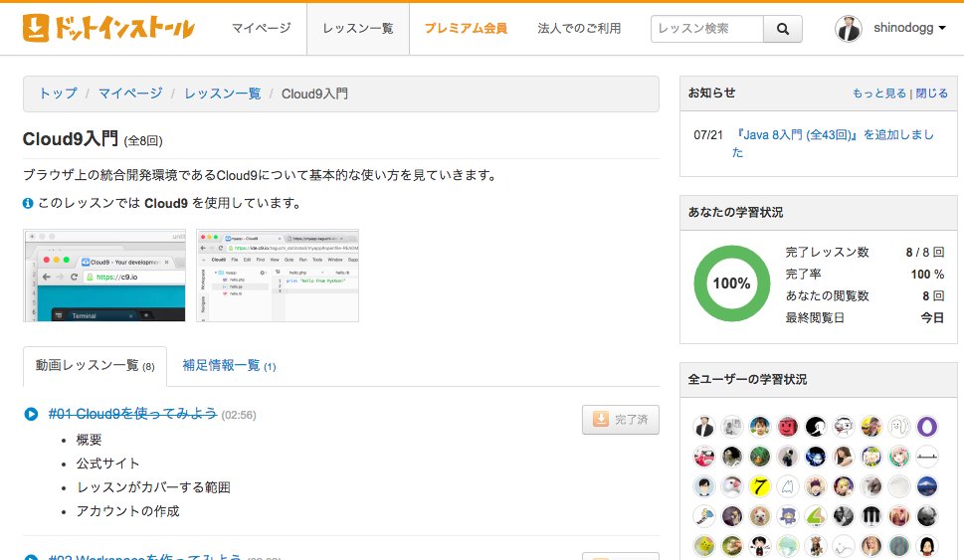Open the man in dark suit avatar in user grid
Viewport: 964px width, 560px height.
point(704,427)
